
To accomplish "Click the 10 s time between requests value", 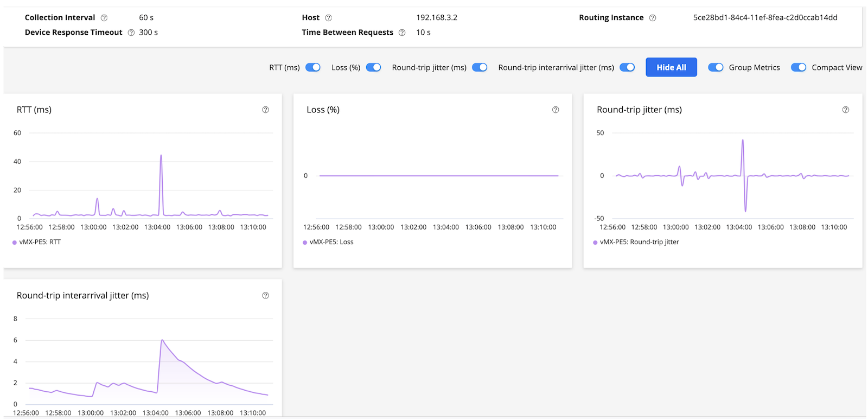I will click(x=424, y=33).
